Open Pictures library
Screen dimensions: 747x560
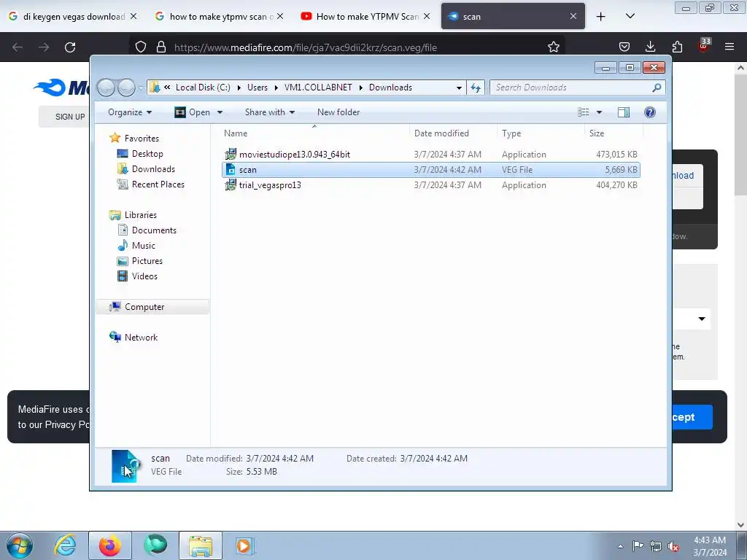[x=147, y=260]
